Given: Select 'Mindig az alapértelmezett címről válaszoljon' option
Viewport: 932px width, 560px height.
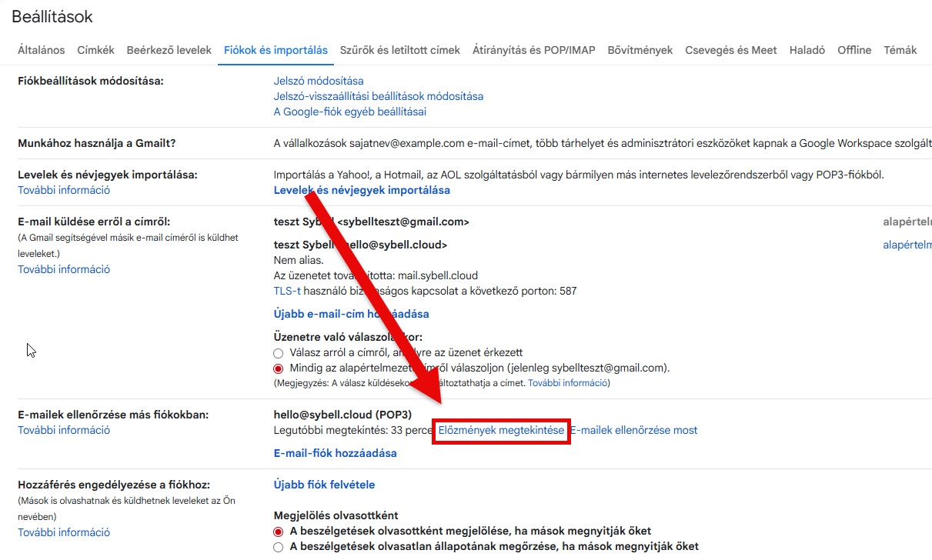Looking at the screenshot, I should (279, 368).
